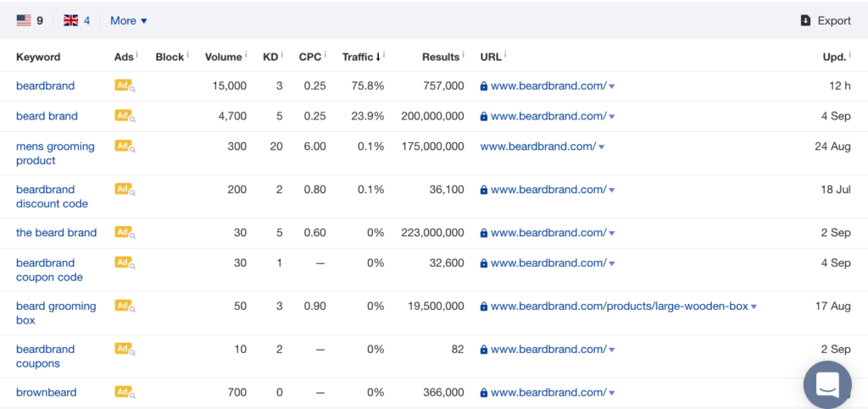Open the brownbeard keyword link

(47, 392)
